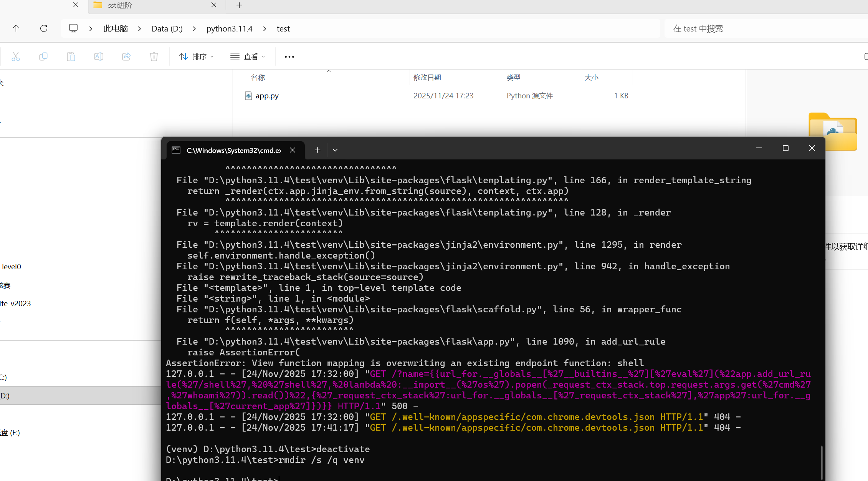Click the Paste clipboard icon
Image resolution: width=868 pixels, height=481 pixels.
(x=71, y=57)
